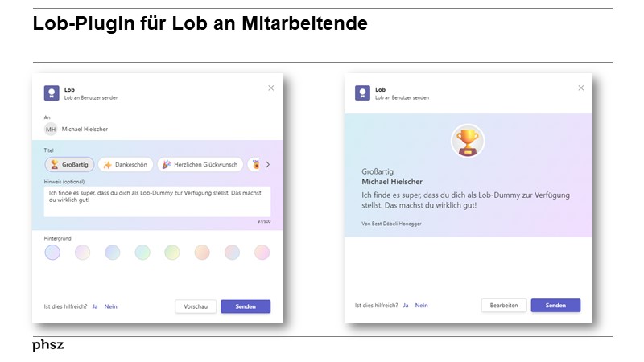Answer Nein in the right dialog feedback
This screenshot has height=362, width=644.
click(421, 306)
